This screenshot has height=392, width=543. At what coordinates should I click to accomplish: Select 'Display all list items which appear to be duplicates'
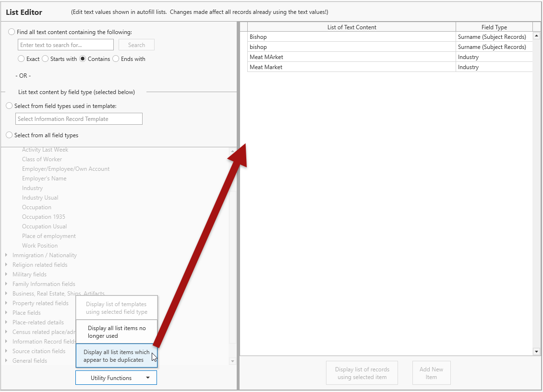click(x=116, y=356)
